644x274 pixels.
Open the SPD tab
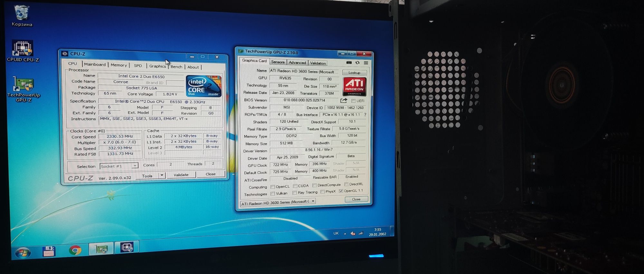138,66
